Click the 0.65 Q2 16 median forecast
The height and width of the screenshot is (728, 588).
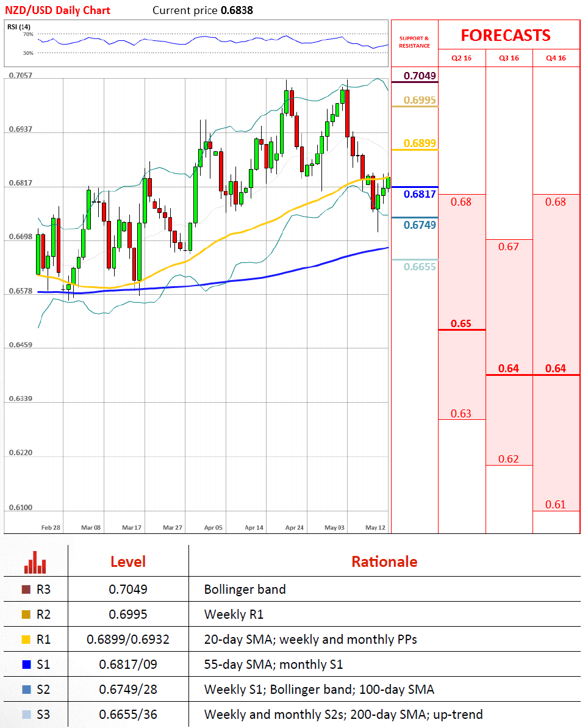pyautogui.click(x=461, y=323)
